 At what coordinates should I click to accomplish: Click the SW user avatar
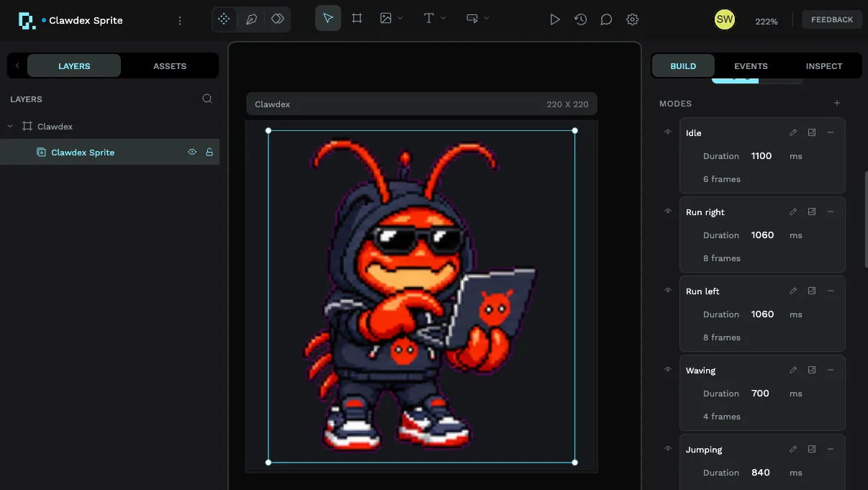click(x=725, y=20)
